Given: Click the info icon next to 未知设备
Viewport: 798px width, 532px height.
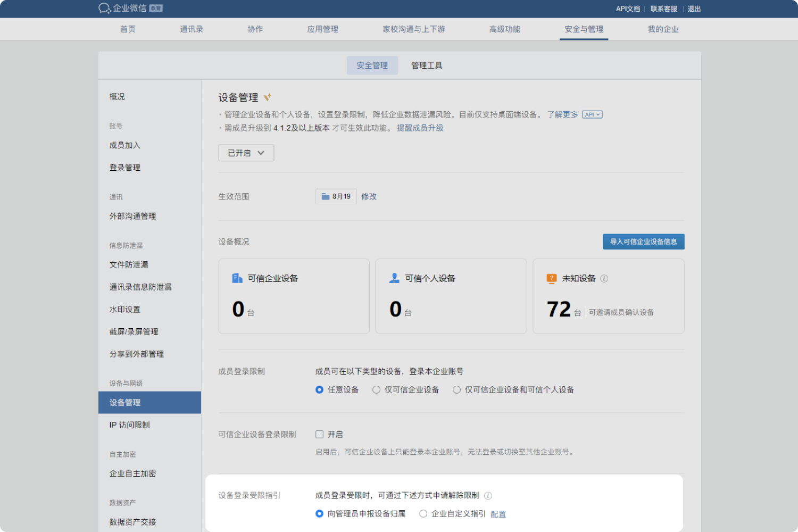Looking at the screenshot, I should point(604,278).
